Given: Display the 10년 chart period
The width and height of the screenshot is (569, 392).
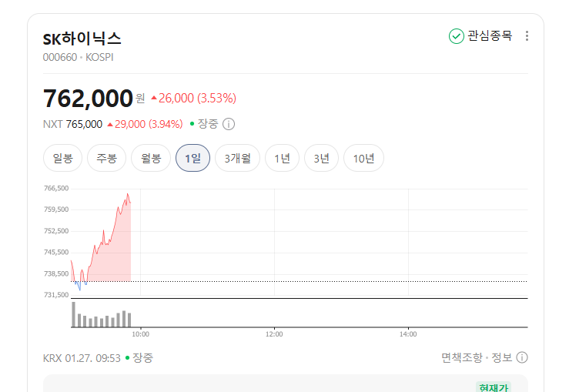Looking at the screenshot, I should [363, 159].
